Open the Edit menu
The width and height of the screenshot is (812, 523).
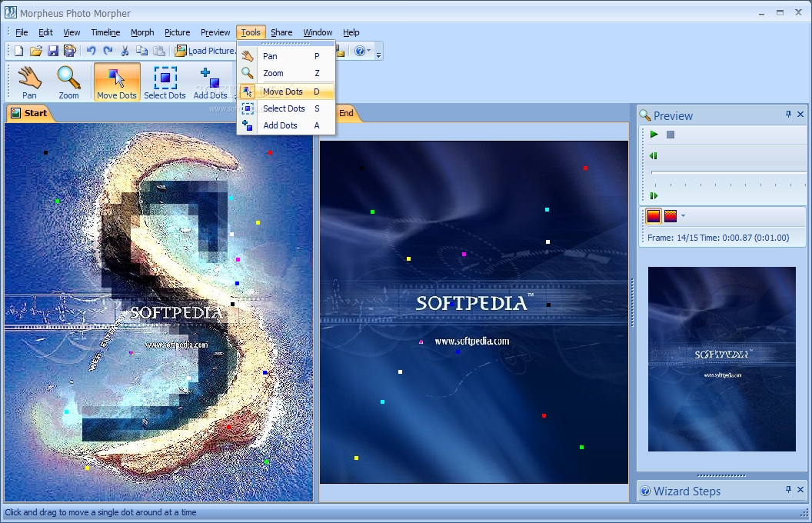[x=45, y=32]
